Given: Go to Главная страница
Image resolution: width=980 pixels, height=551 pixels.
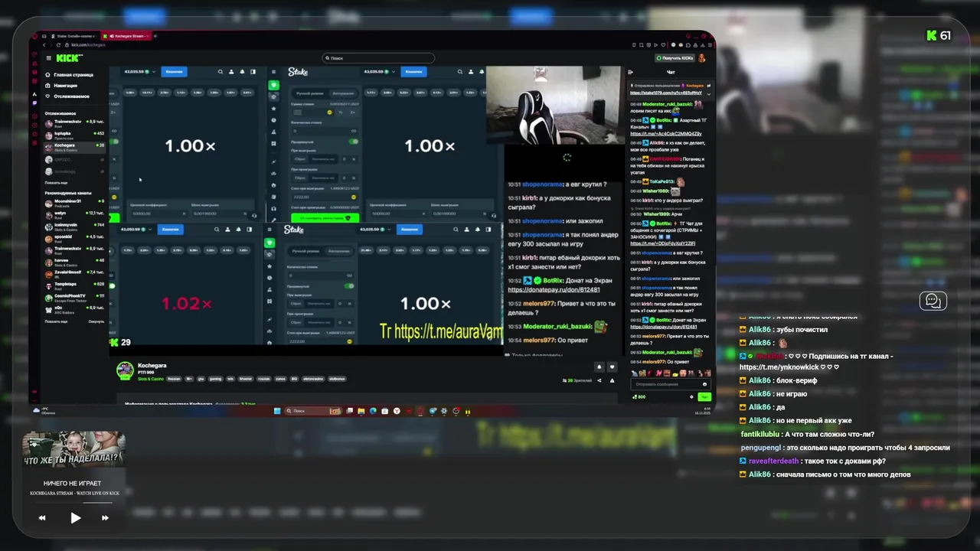Looking at the screenshot, I should 69,75.
